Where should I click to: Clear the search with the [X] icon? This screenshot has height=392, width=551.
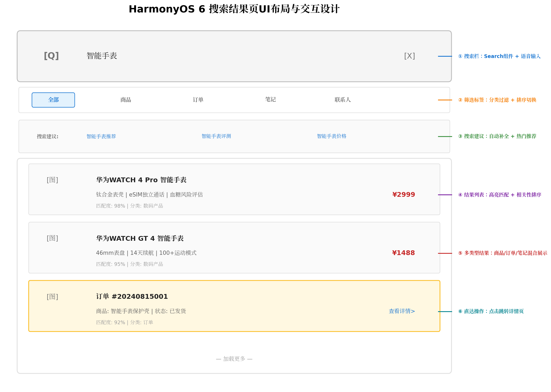tap(409, 56)
